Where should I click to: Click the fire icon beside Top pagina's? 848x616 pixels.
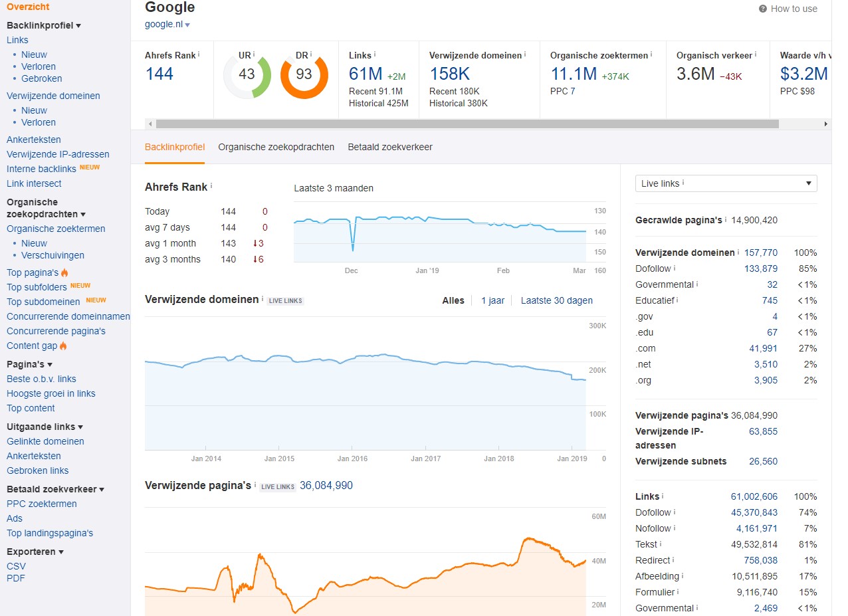65,272
